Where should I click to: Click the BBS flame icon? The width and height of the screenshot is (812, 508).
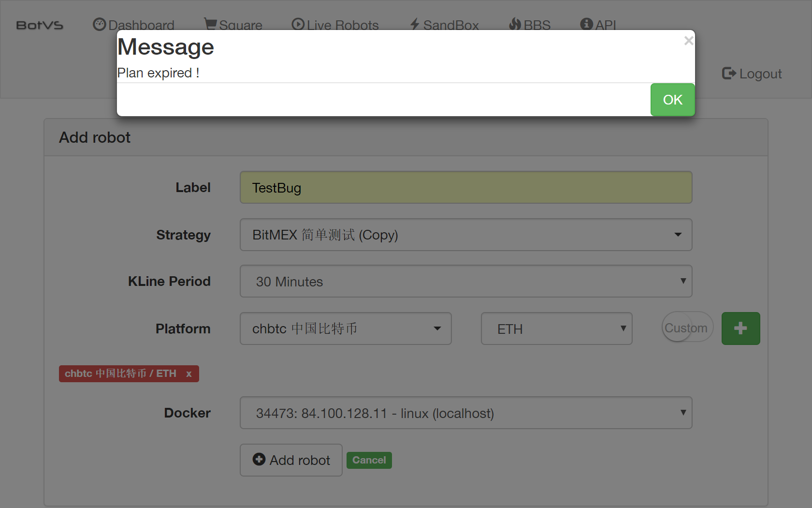pos(515,24)
